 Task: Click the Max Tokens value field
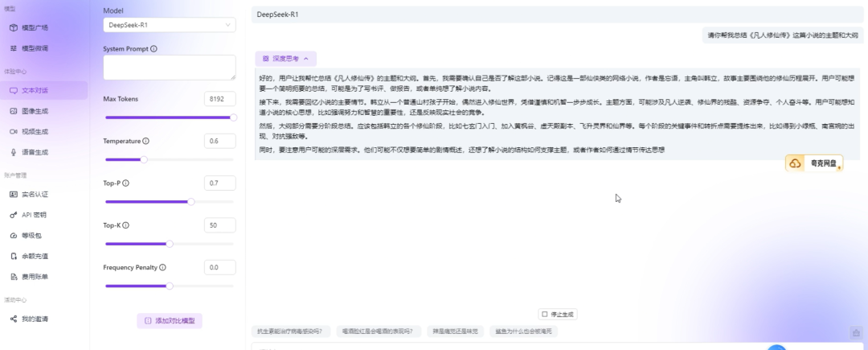click(219, 99)
